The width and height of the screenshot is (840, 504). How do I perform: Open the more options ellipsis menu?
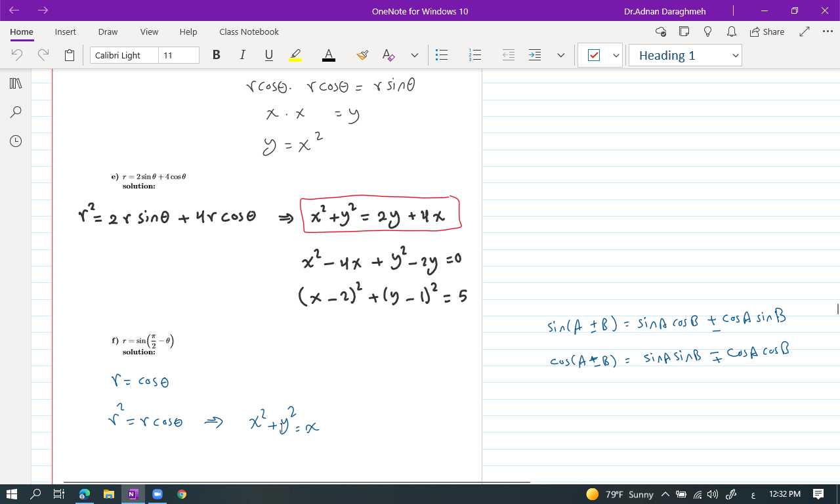[x=828, y=31]
